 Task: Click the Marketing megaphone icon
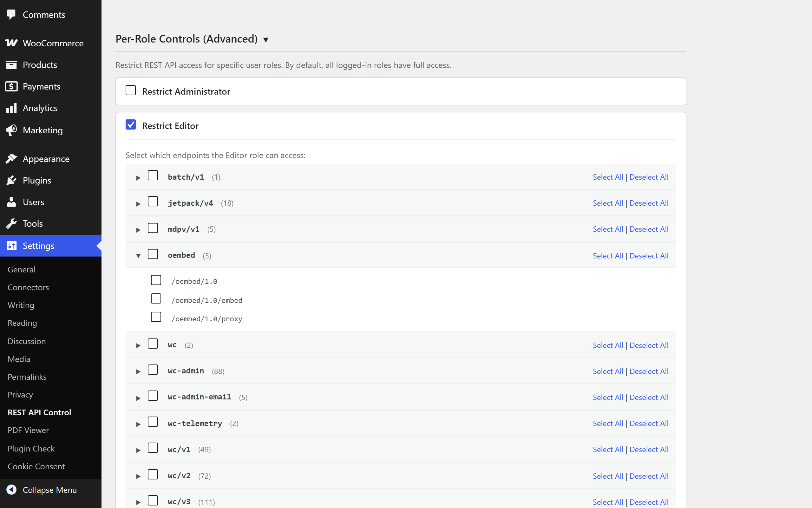pos(11,130)
